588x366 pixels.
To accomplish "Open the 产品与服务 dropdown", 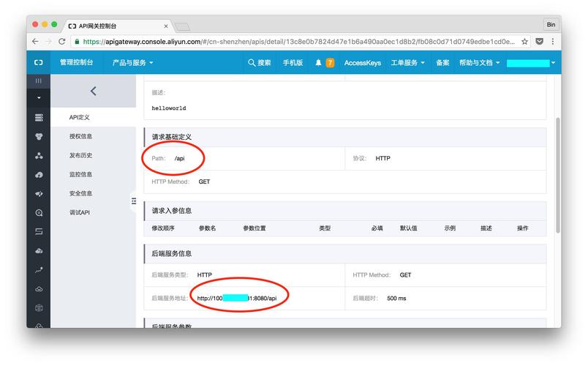I will 133,63.
